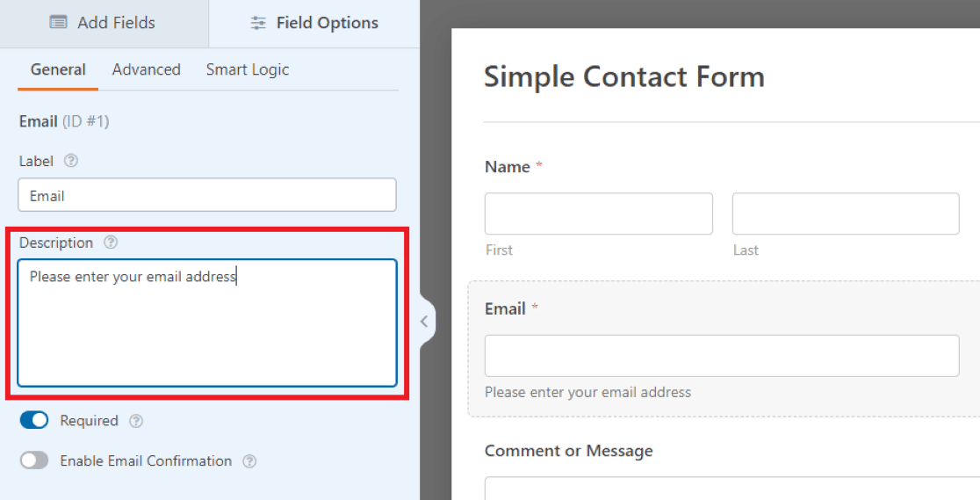This screenshot has height=500, width=980.
Task: Click the Comment or Message field label
Action: point(569,451)
